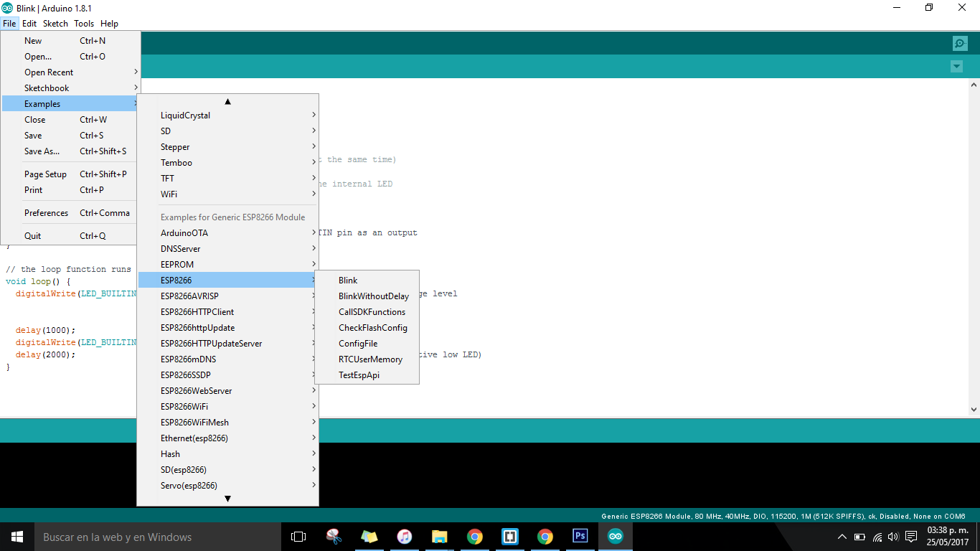This screenshot has width=980, height=551.
Task: Choose Save from File menu
Action: [70, 136]
